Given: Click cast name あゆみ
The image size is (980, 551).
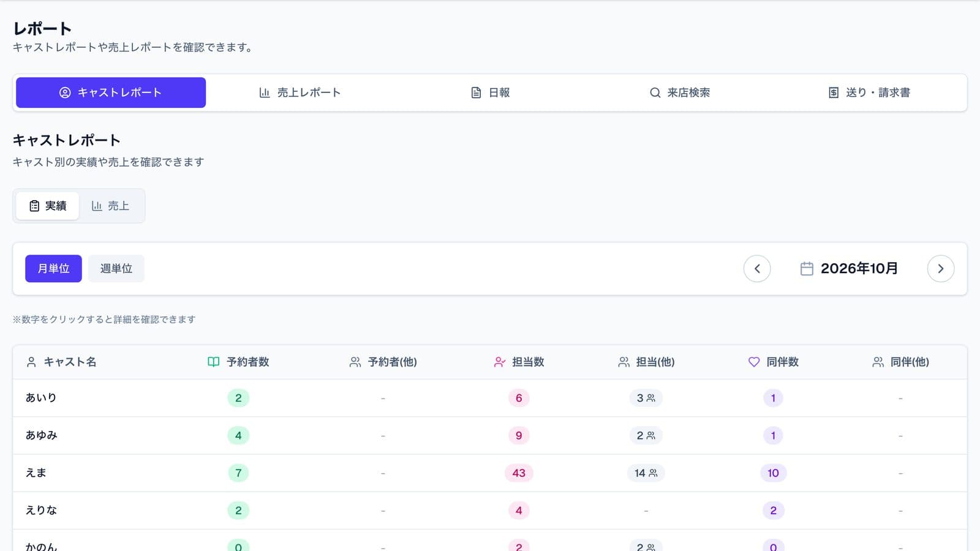Looking at the screenshot, I should coord(41,435).
